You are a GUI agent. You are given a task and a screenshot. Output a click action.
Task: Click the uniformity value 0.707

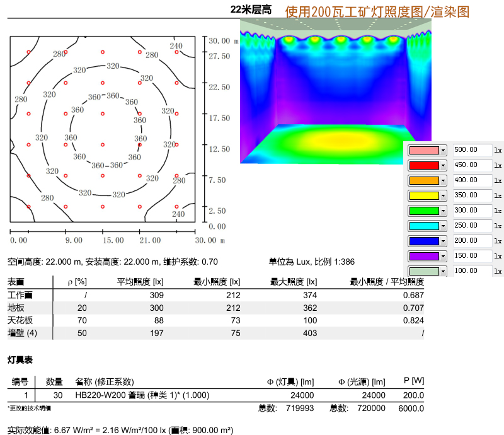point(413,308)
